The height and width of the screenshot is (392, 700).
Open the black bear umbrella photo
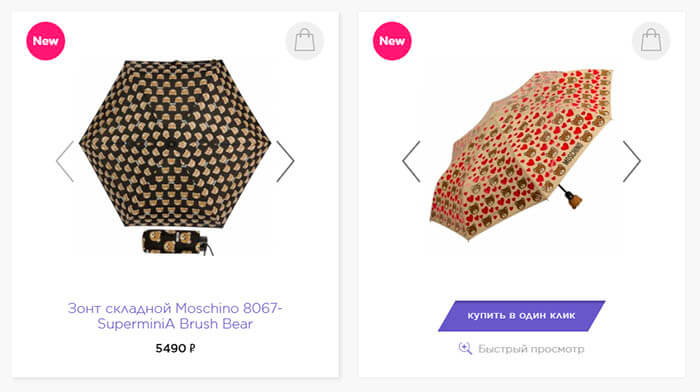(175, 156)
